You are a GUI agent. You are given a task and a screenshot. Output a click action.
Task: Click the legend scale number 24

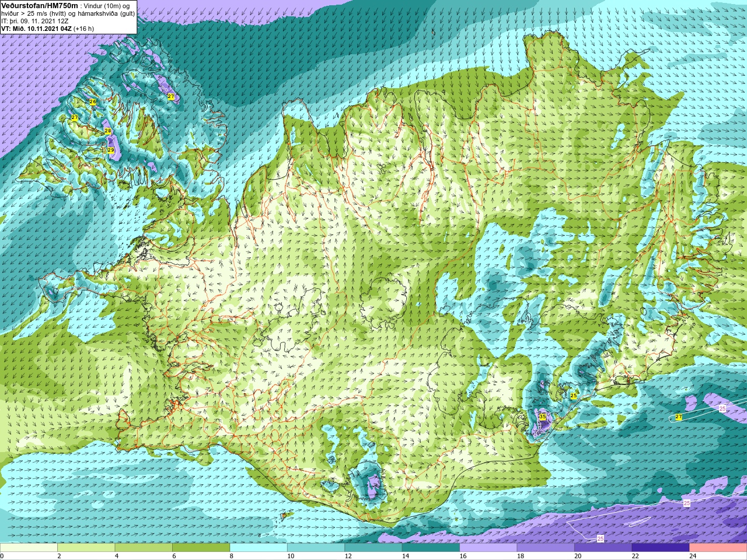(693, 556)
